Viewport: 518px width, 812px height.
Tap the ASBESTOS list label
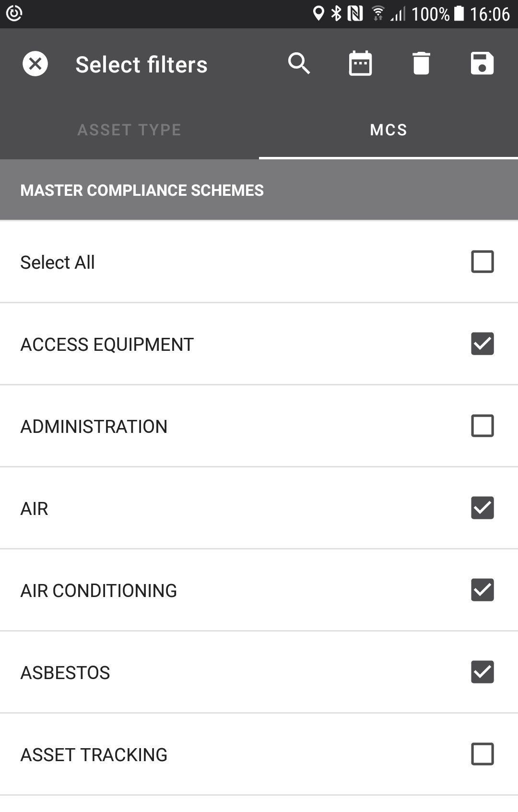pos(65,673)
